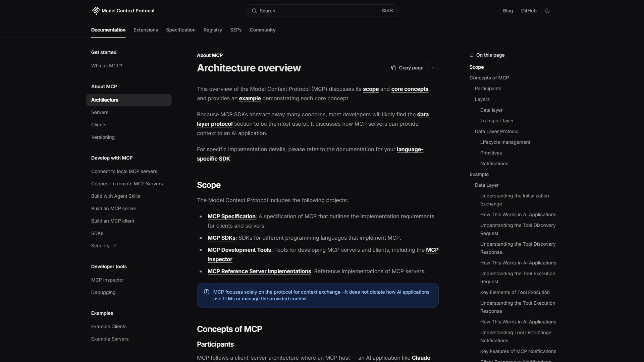The height and width of the screenshot is (362, 644).
Task: Open the Specification tab
Action: [x=181, y=30]
